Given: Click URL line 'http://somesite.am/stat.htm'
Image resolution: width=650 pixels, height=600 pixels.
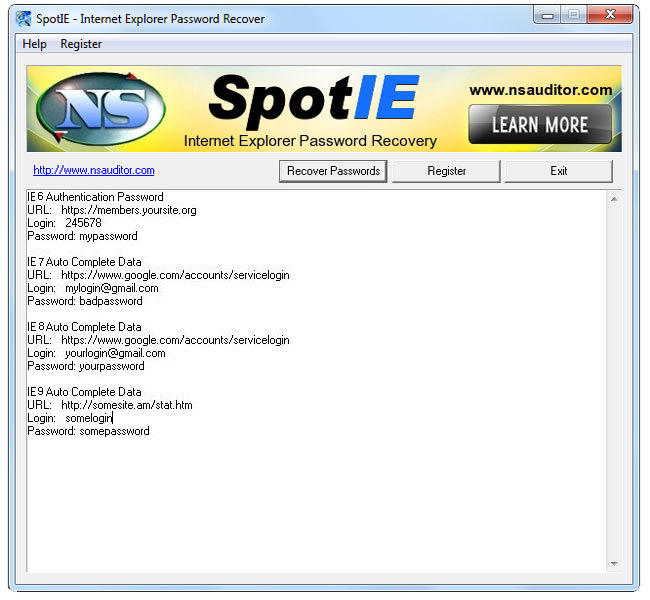Looking at the screenshot, I should pos(110,405).
